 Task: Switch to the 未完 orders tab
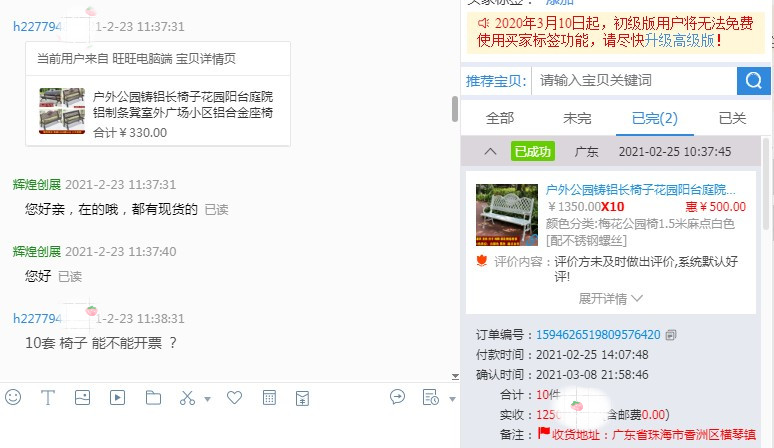[x=577, y=118]
